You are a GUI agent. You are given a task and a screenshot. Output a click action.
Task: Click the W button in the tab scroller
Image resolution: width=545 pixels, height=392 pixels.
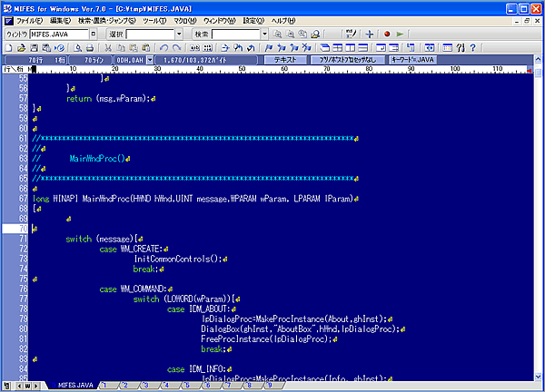(27, 386)
